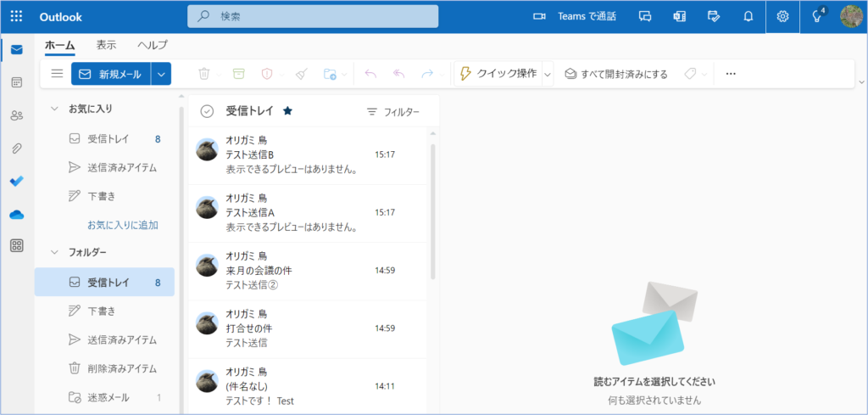Click the お気に入りに追加 link

coord(122,225)
